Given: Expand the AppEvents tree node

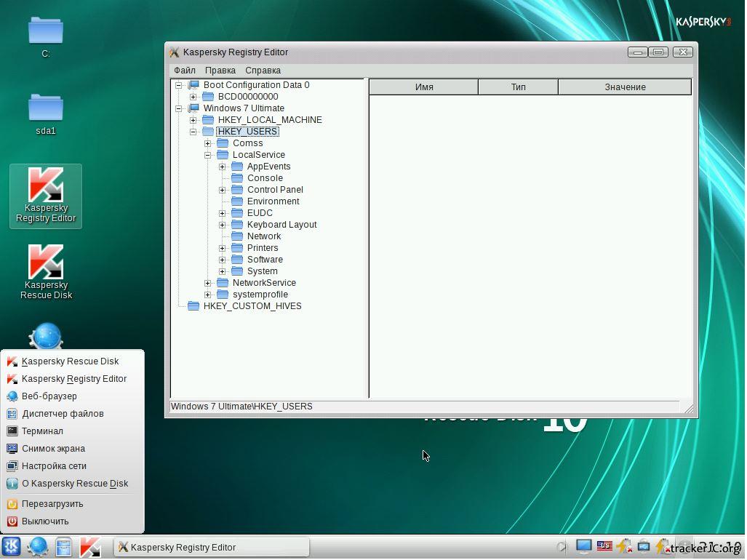Looking at the screenshot, I should [223, 167].
